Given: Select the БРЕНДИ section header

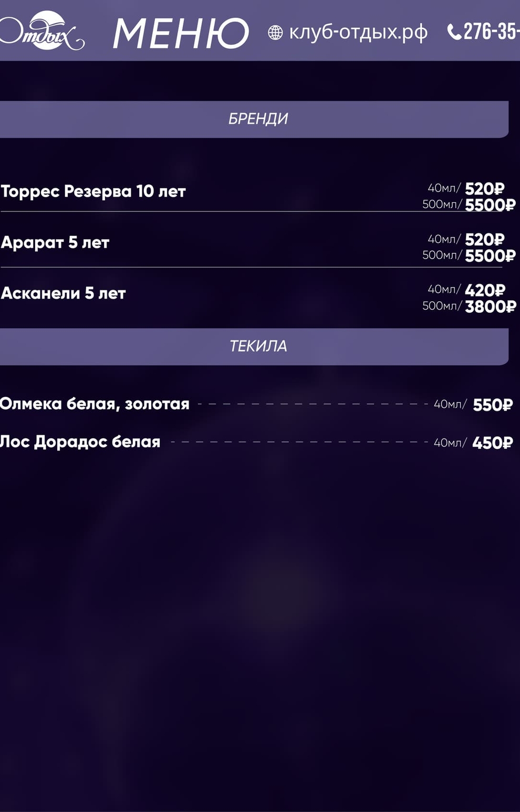Looking at the screenshot, I should pyautogui.click(x=258, y=119).
